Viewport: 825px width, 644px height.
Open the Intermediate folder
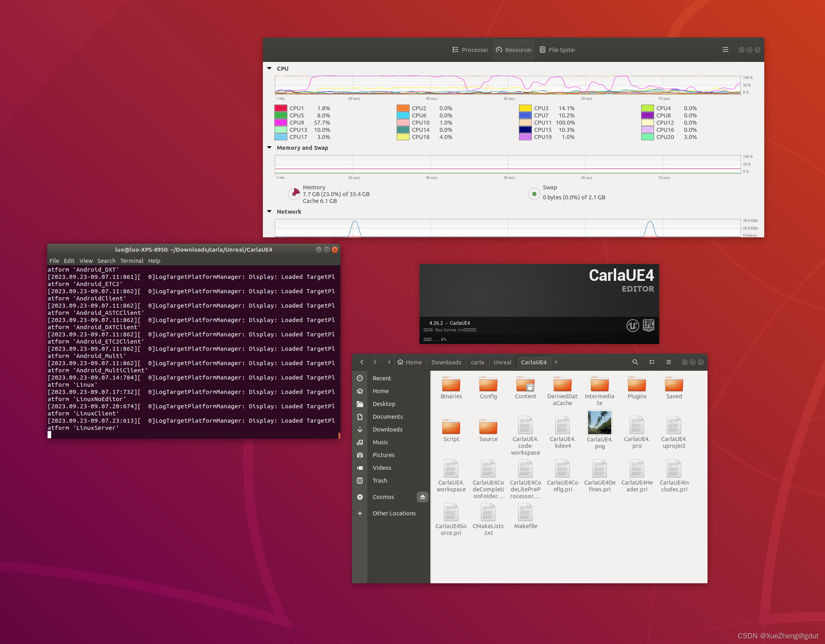coord(600,391)
